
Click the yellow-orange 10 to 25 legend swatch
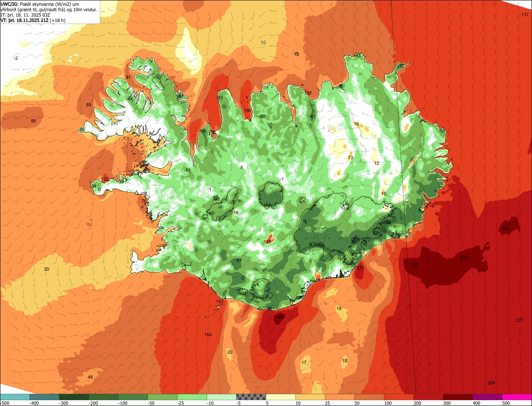coord(310,397)
